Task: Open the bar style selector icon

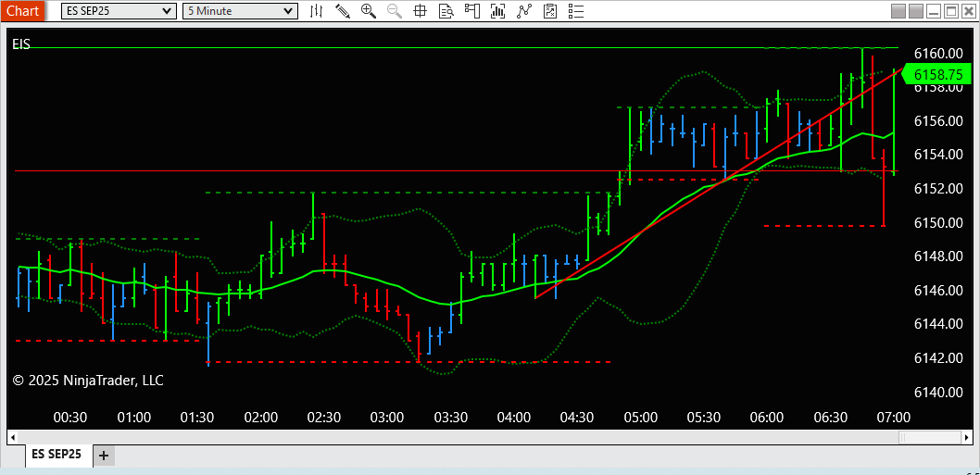Action: (x=317, y=10)
